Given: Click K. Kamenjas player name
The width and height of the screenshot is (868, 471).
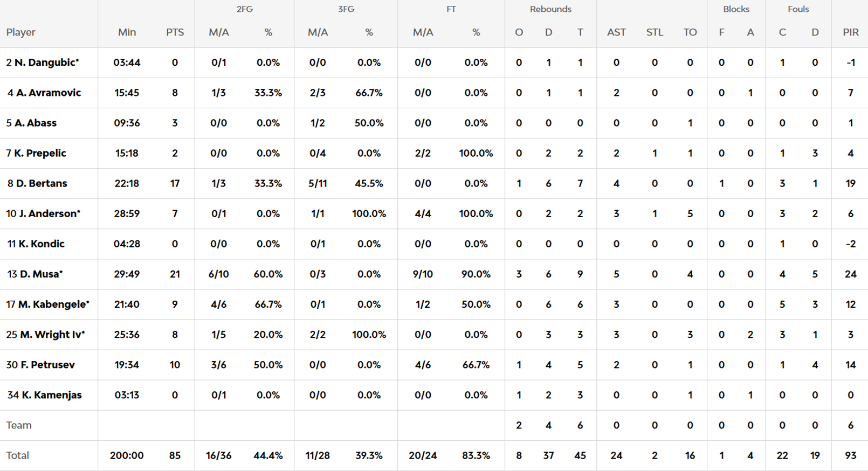Looking at the screenshot, I should pos(51,395).
